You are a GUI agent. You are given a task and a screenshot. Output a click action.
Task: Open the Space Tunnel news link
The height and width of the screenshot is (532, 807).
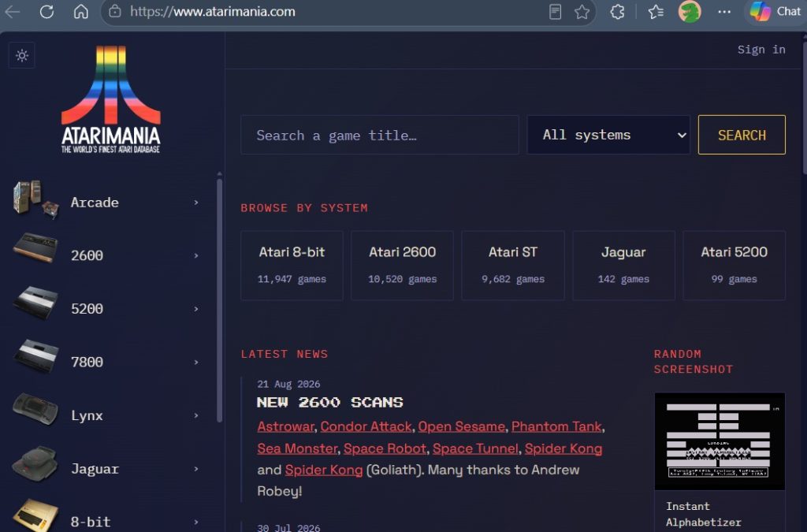point(475,448)
